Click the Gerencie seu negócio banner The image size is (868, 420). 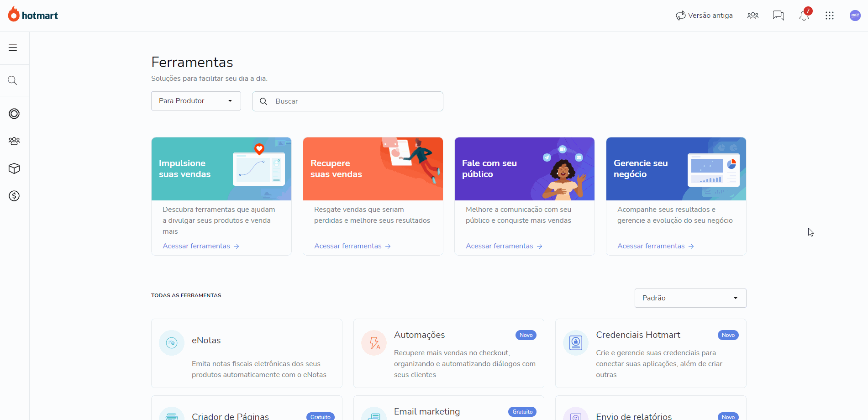point(676,169)
